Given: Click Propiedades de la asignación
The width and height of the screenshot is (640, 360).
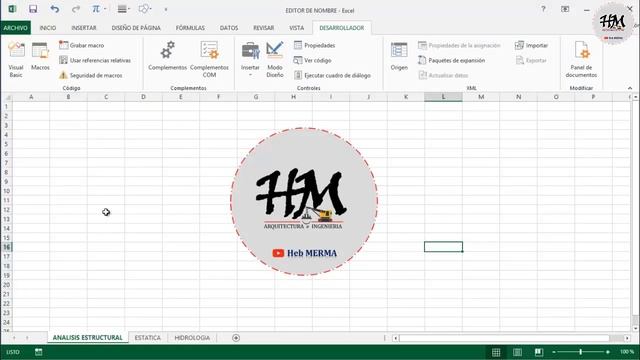Looking at the screenshot, I should [x=459, y=45].
